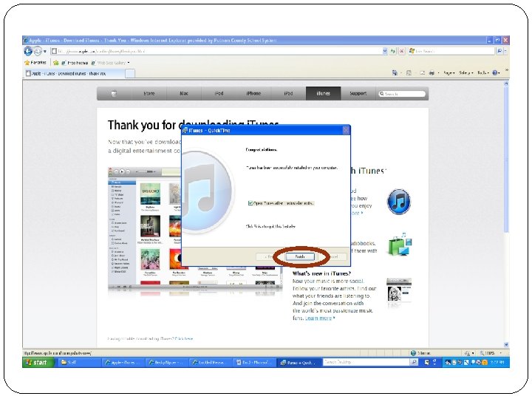The width and height of the screenshot is (532, 399).
Task: Click the system tray clock
Action: [x=498, y=362]
